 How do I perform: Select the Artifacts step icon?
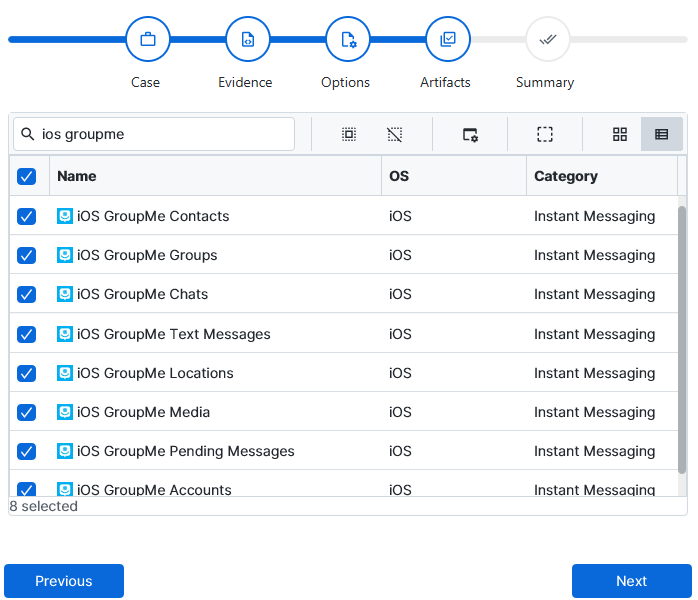click(448, 39)
